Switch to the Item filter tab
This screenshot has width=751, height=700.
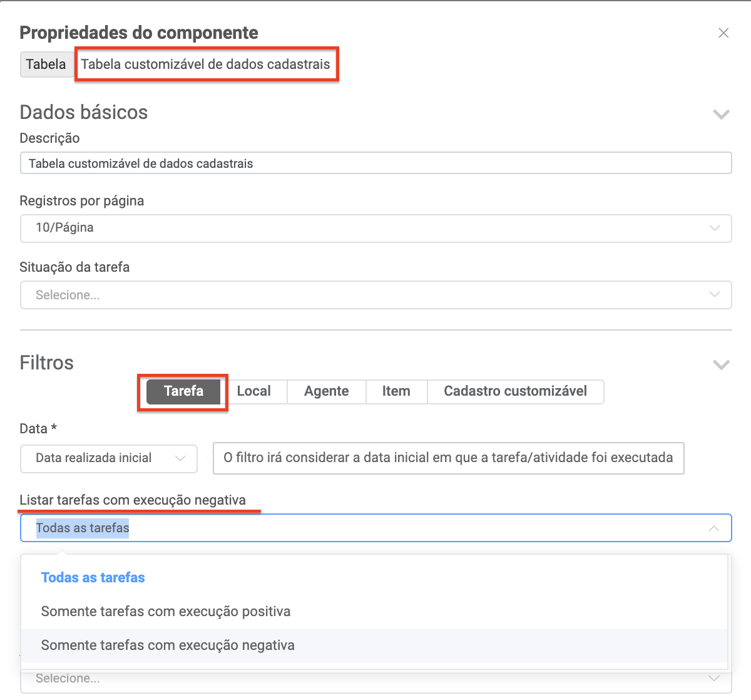(x=396, y=391)
